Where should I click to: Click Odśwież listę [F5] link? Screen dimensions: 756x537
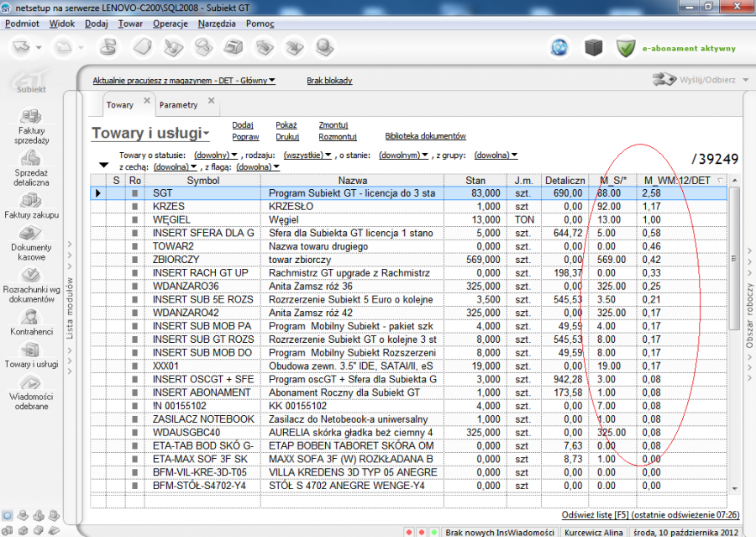tap(650, 515)
